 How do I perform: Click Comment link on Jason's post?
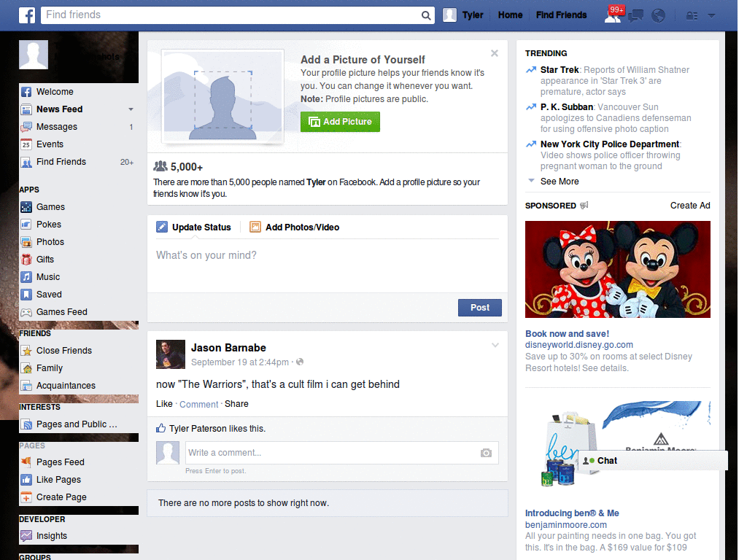click(198, 404)
